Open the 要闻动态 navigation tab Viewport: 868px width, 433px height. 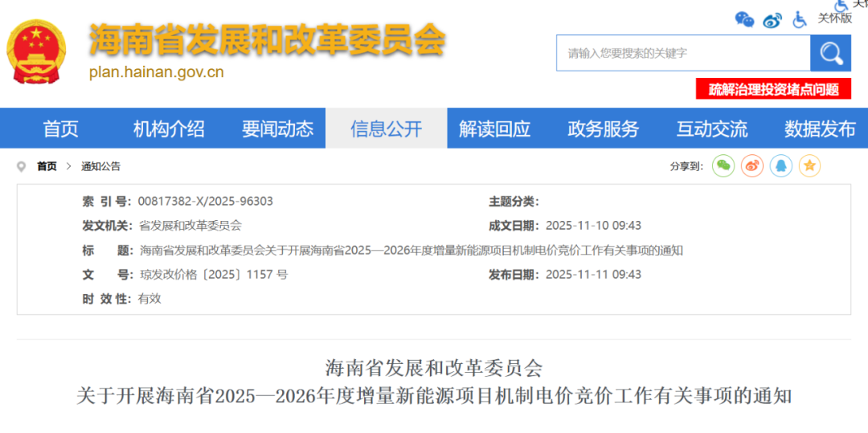click(x=277, y=129)
